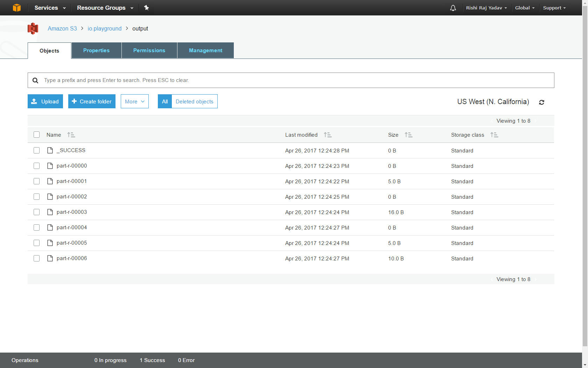Click file icon of part-r-00003
Viewport: 588px width, 368px height.
50,212
